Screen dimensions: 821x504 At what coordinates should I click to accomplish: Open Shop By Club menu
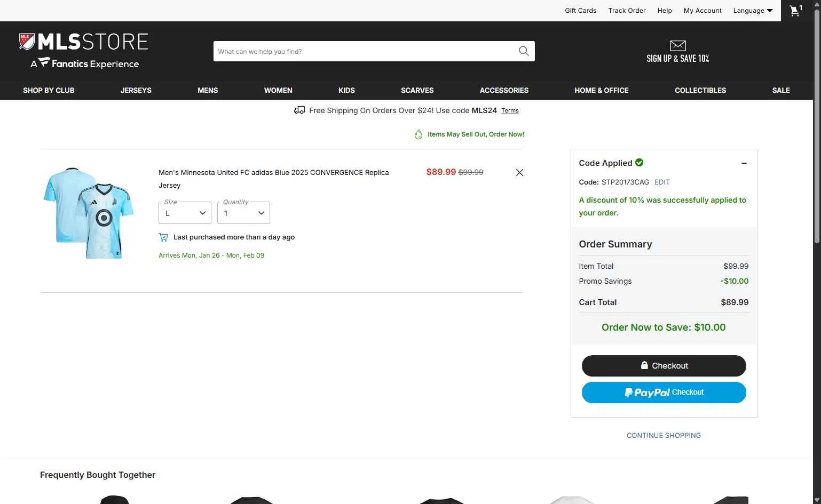click(49, 90)
